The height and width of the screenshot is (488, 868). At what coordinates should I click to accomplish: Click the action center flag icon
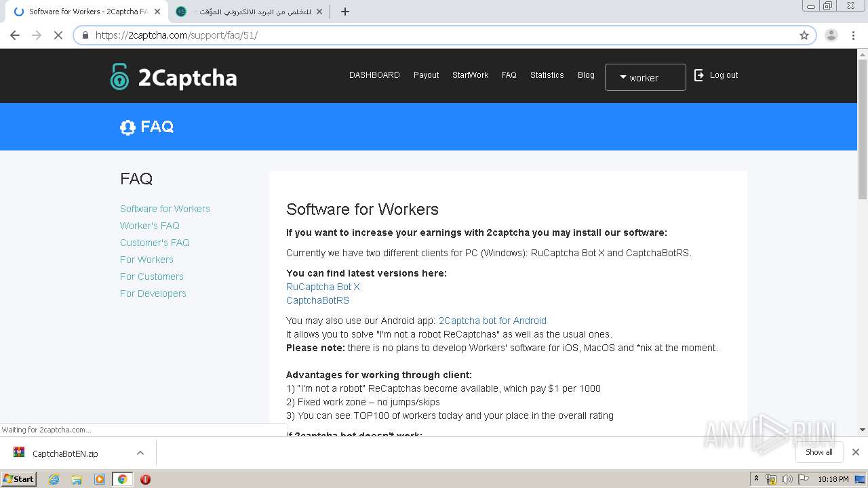coord(804,479)
